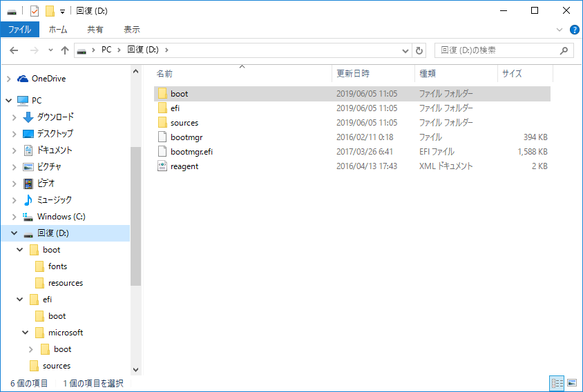Open Help with the question mark icon
The image size is (583, 392).
point(574,30)
